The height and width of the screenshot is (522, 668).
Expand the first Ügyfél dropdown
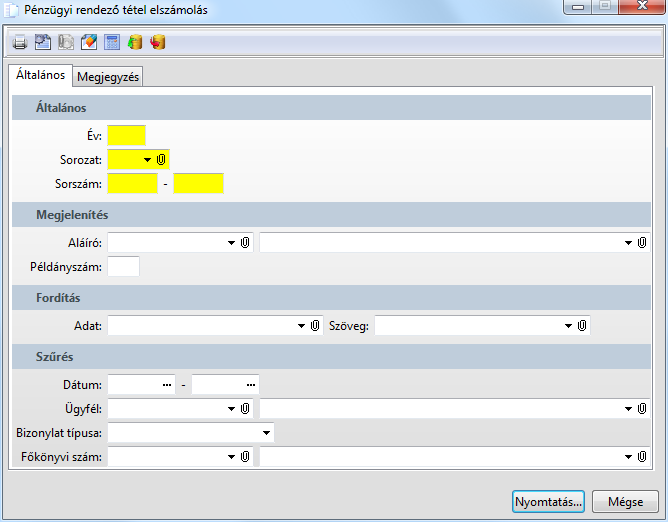pos(231,409)
